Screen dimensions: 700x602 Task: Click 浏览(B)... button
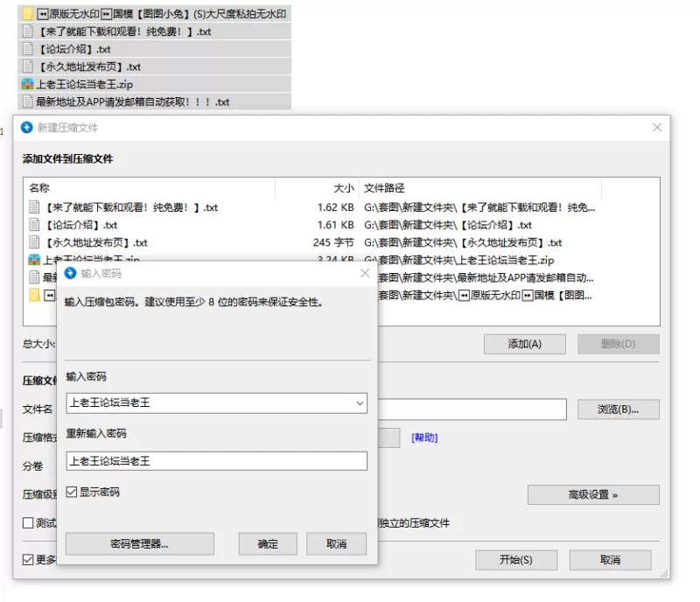(618, 409)
